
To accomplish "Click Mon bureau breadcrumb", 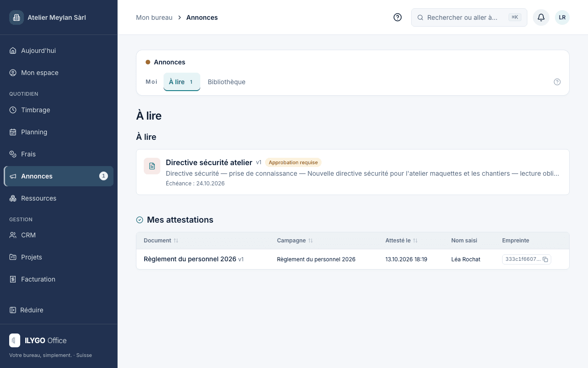I will tap(154, 17).
